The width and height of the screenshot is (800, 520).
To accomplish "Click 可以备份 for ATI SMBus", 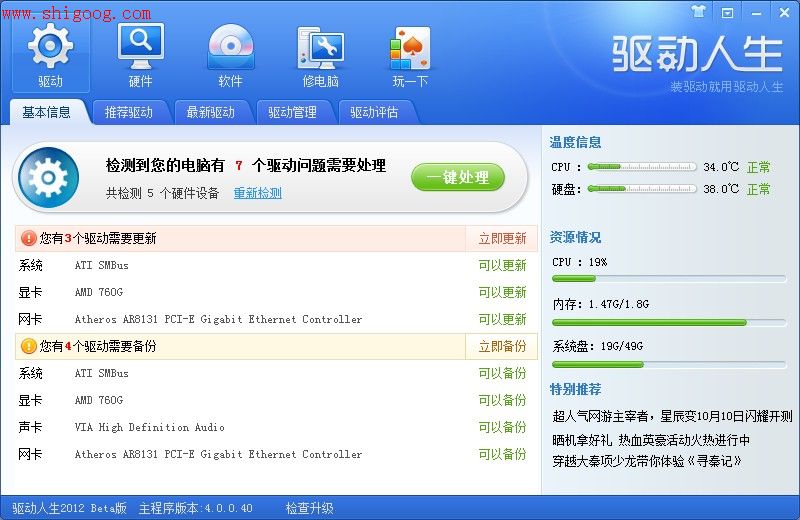I will [x=502, y=373].
